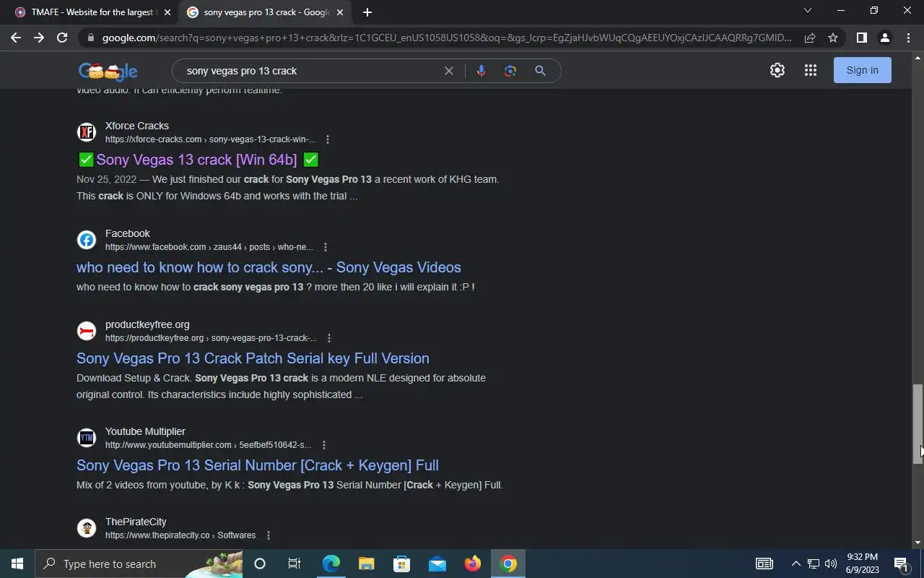This screenshot has height=578, width=924.
Task: Click the productkeyfree.org favicon
Action: pos(87,331)
